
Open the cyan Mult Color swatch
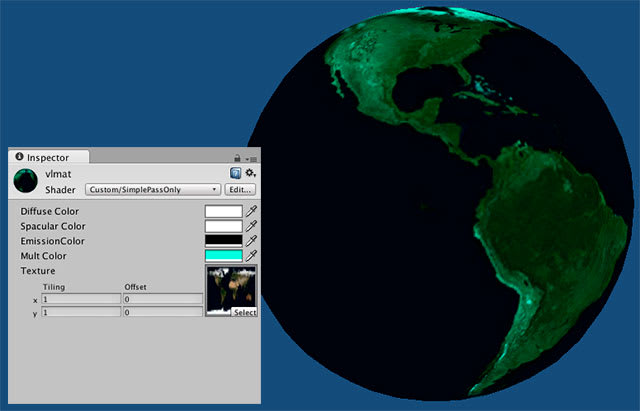223,256
